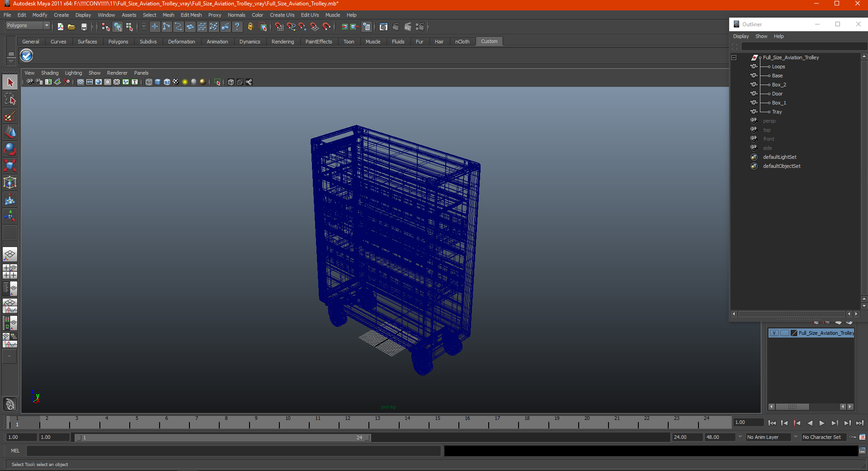Toggle the auto keyframe key icon
This screenshot has width=868, height=471.
click(853, 437)
